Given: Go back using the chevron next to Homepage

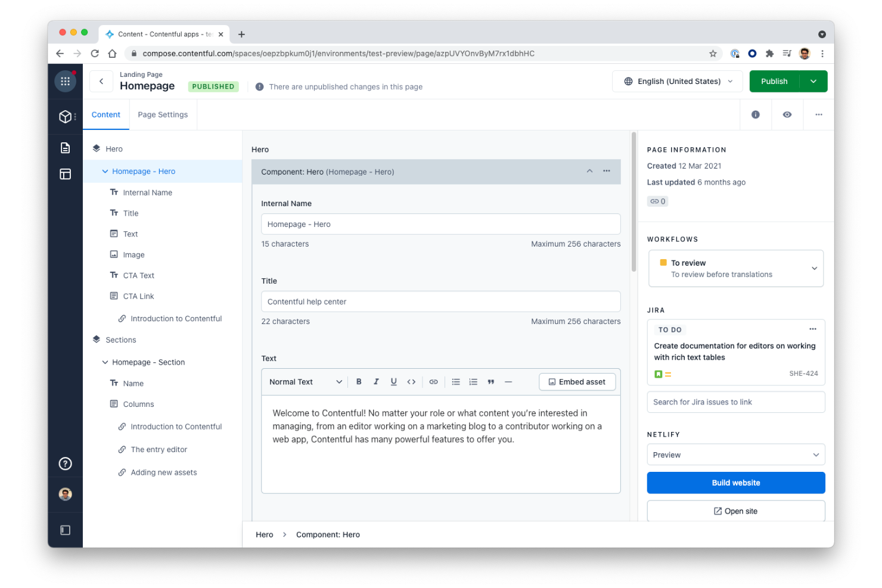Looking at the screenshot, I should pos(101,81).
